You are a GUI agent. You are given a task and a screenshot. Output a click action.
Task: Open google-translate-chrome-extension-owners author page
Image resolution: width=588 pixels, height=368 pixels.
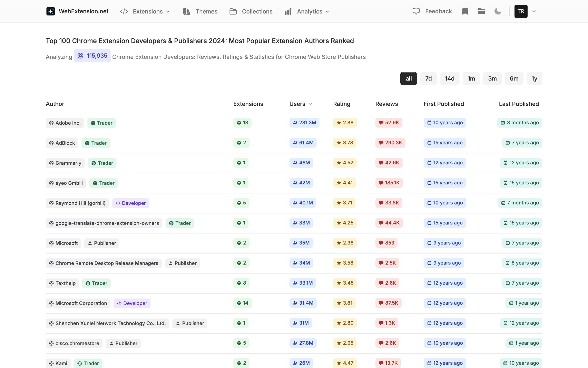pyautogui.click(x=104, y=223)
